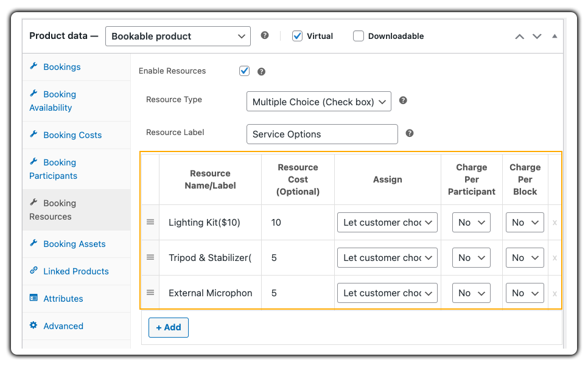The height and width of the screenshot is (365, 588).
Task: Open Charge Per Block dropdown for Lighting Kit
Action: (525, 223)
